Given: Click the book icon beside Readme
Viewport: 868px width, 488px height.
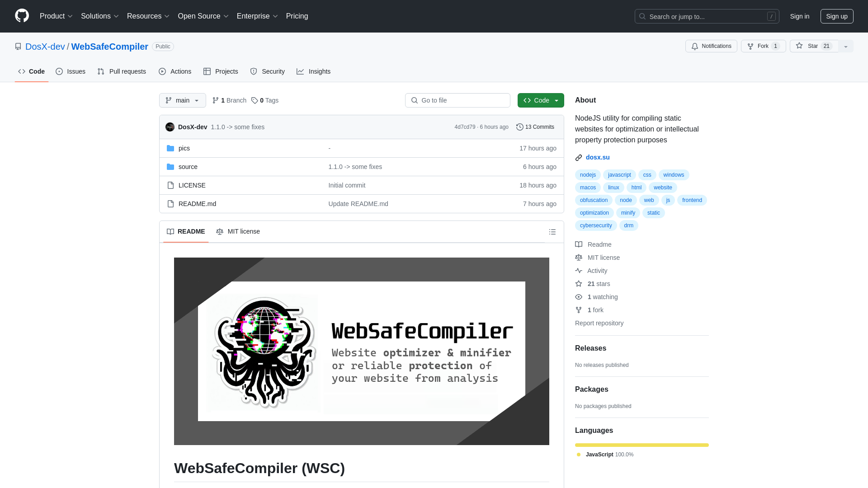Looking at the screenshot, I should pyautogui.click(x=579, y=244).
